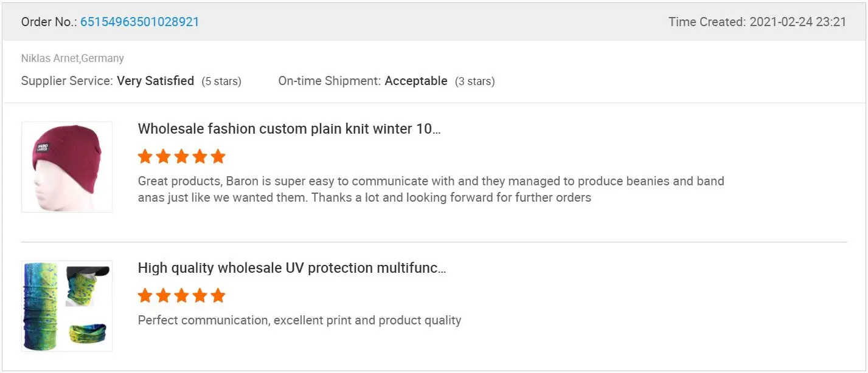Click the second star of the beanie rating
Viewport: 868px width, 373px height.
(163, 157)
